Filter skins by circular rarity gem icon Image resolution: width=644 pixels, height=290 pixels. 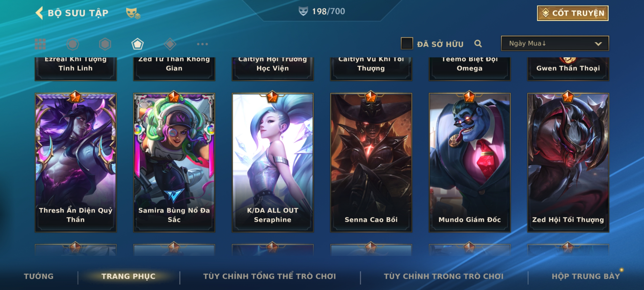73,44
